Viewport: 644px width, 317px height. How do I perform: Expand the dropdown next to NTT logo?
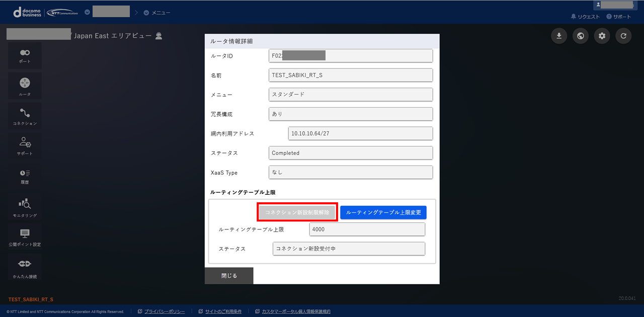[x=88, y=12]
